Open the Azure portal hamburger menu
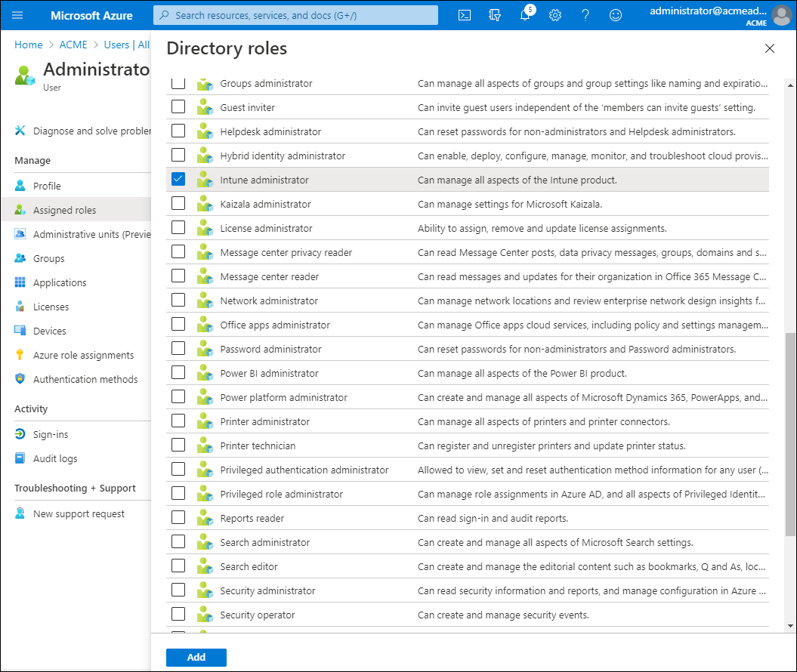This screenshot has width=797, height=672. [x=18, y=15]
